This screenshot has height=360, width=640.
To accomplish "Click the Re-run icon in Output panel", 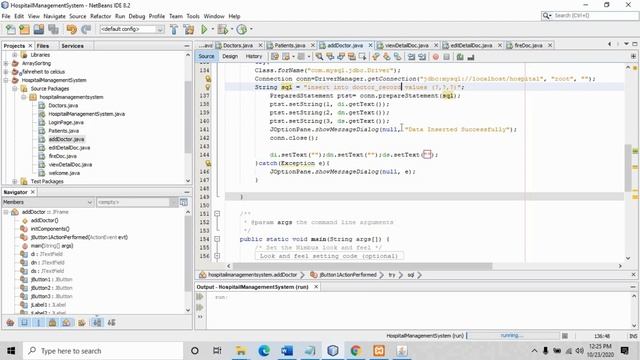I will click(200, 297).
